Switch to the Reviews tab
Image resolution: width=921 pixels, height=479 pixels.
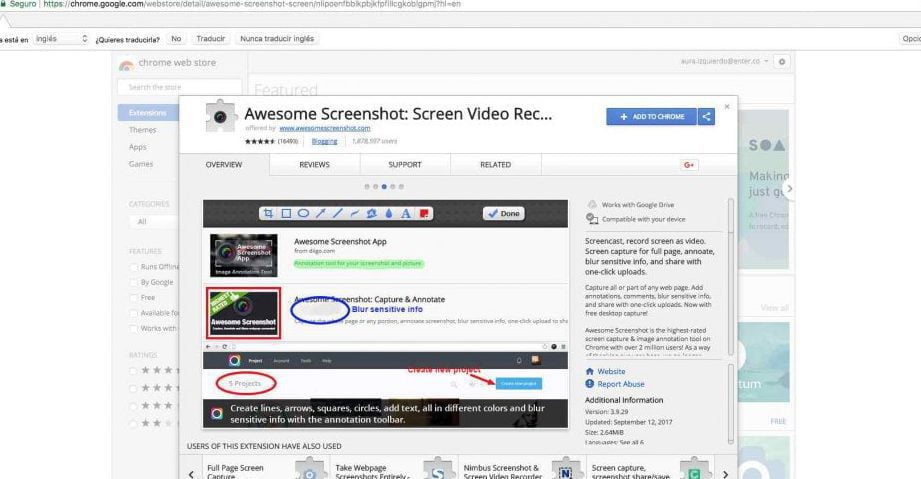[314, 165]
